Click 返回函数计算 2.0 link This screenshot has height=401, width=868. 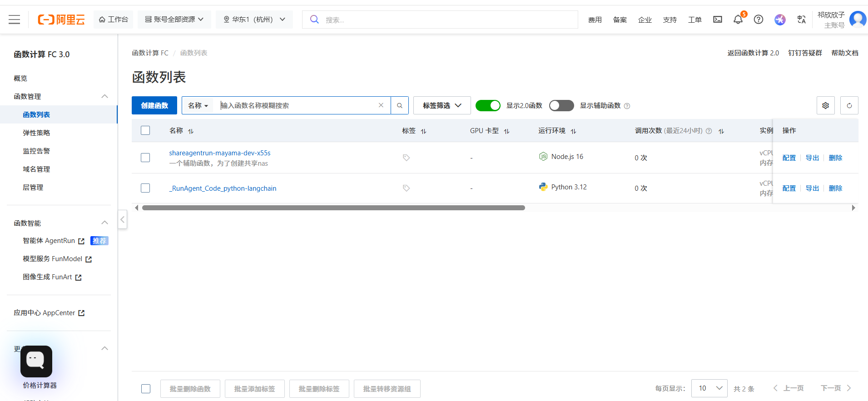pyautogui.click(x=753, y=53)
